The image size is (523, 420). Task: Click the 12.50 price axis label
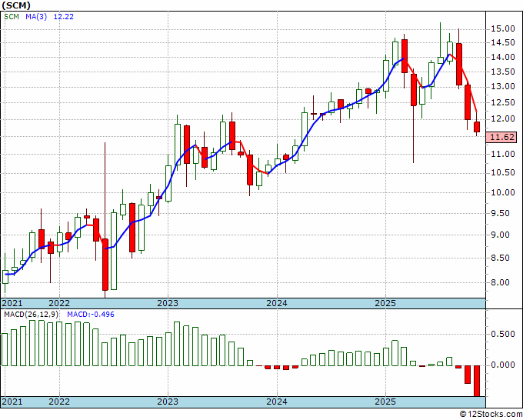tap(503, 102)
